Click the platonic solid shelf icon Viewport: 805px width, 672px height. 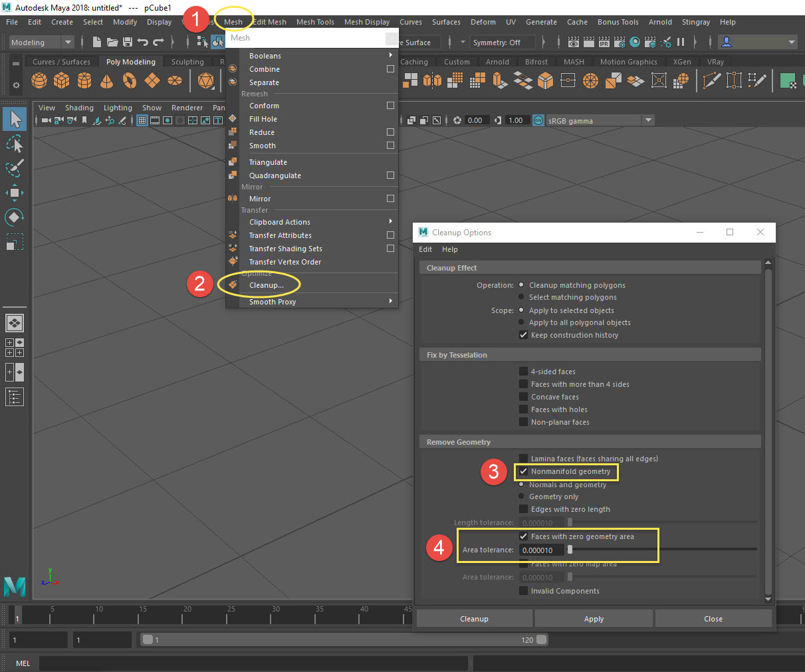coord(206,81)
